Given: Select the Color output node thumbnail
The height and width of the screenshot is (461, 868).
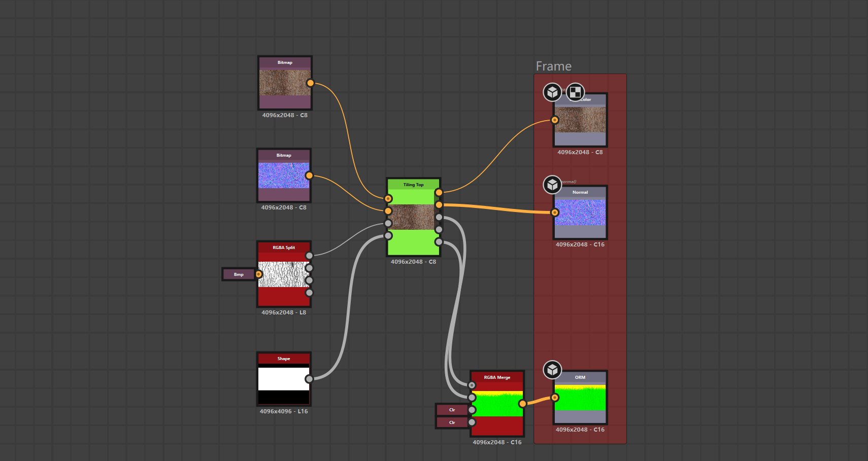Looking at the screenshot, I should coord(580,120).
